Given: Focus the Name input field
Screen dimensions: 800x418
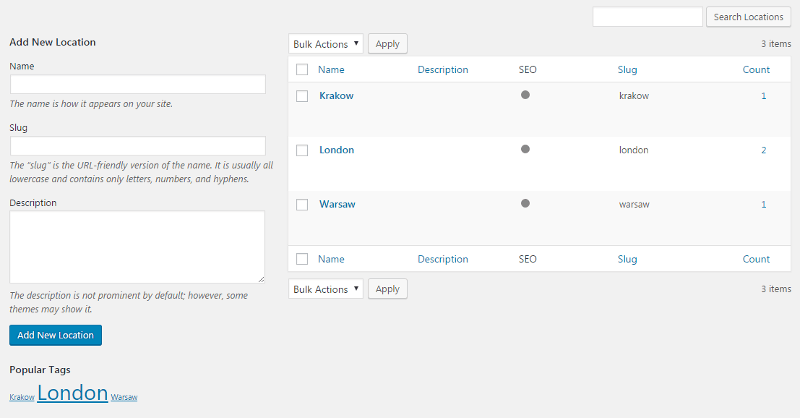Looking at the screenshot, I should tap(137, 84).
